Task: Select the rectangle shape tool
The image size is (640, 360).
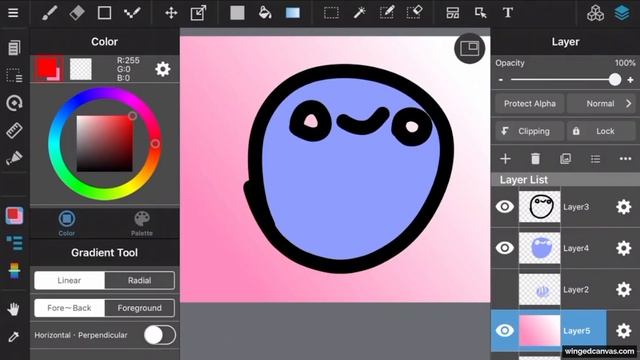Action: click(x=104, y=13)
